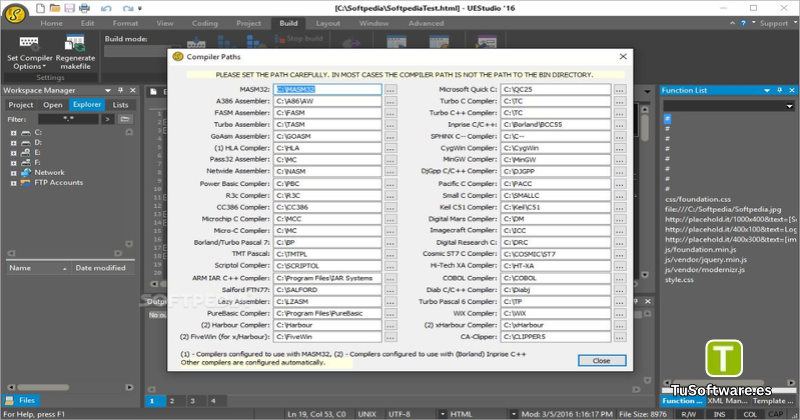The image size is (800, 420).
Task: Expand the FTP Accounts tree node
Action: [14, 183]
